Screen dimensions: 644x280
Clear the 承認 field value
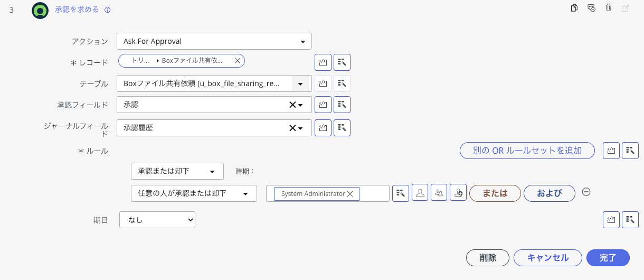pyautogui.click(x=292, y=105)
